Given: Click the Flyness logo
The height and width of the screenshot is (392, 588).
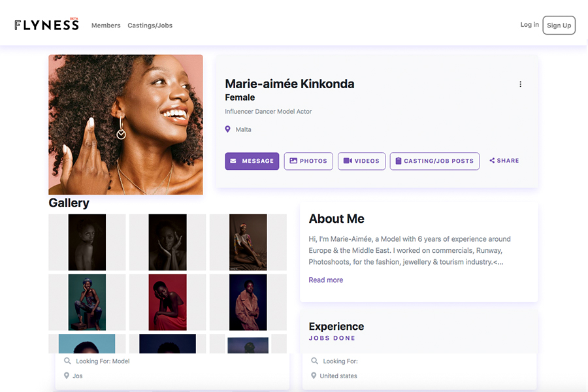Looking at the screenshot, I should (47, 24).
